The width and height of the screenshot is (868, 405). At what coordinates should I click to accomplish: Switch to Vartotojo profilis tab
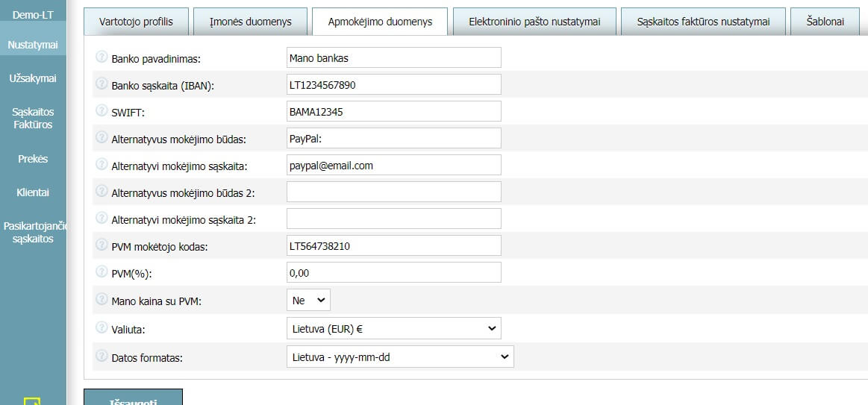pos(136,22)
